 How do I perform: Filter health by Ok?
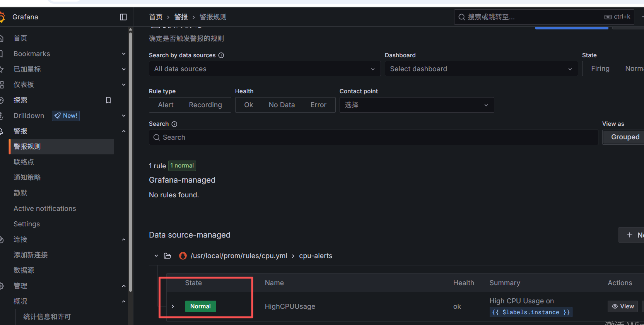click(x=249, y=105)
